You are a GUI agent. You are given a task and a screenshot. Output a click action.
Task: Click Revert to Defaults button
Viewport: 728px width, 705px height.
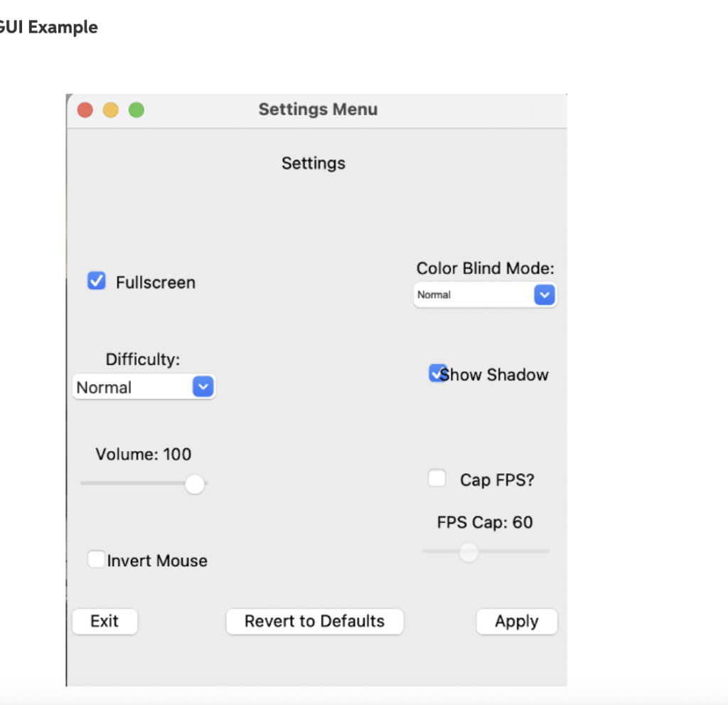(x=314, y=621)
